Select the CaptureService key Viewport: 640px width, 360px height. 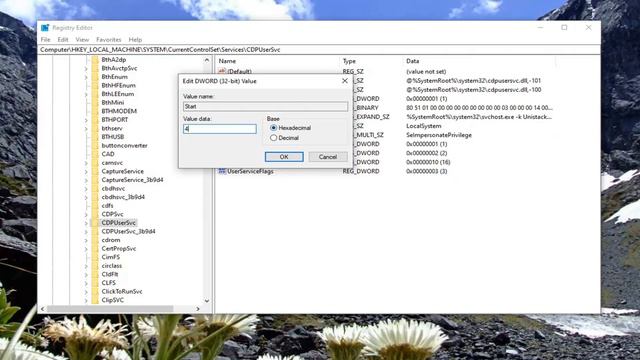122,171
